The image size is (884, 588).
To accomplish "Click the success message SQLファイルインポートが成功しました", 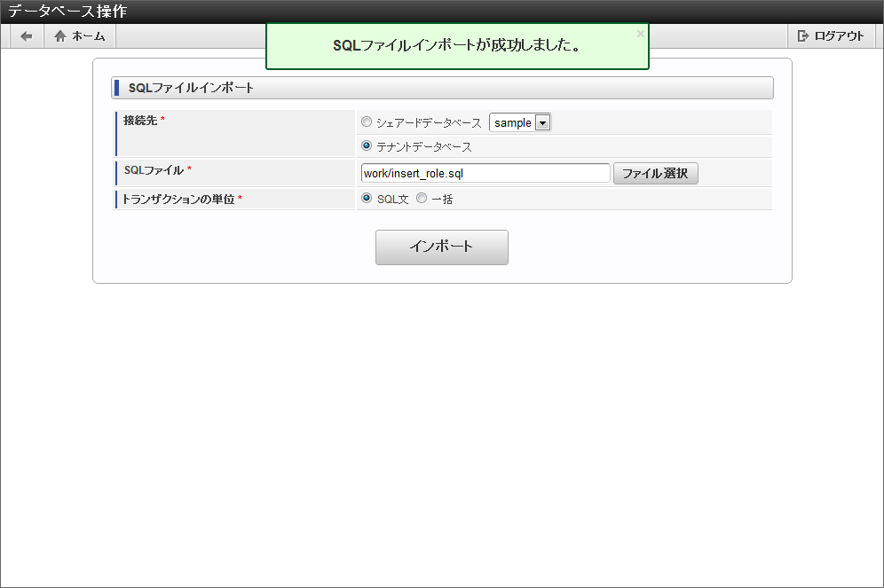I will click(457, 45).
